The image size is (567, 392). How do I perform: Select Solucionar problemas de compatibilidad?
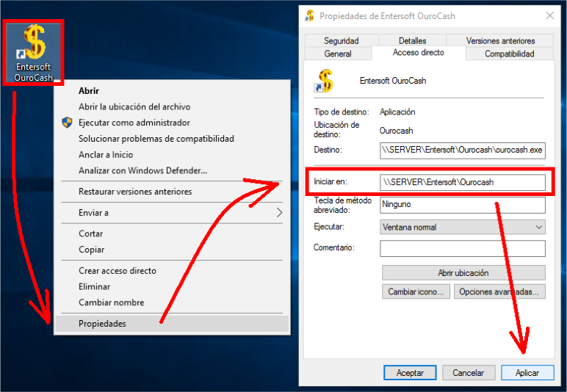click(173, 138)
